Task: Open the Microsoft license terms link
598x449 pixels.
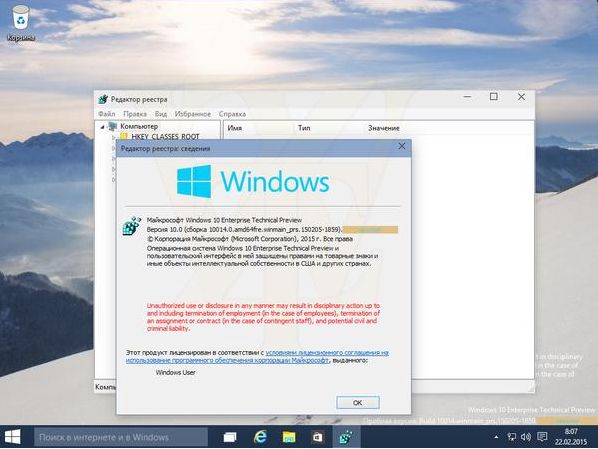Action: [x=257, y=356]
